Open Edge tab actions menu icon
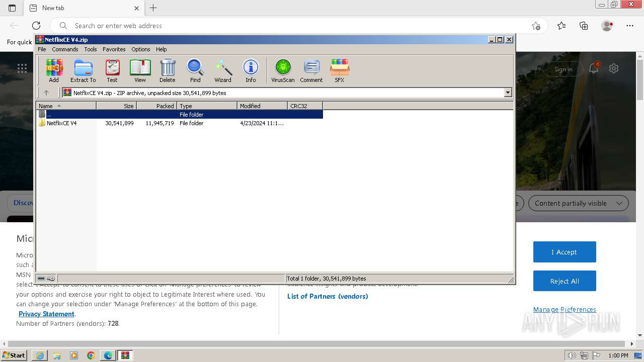Image resolution: width=644 pixels, height=362 pixels. coord(12,8)
